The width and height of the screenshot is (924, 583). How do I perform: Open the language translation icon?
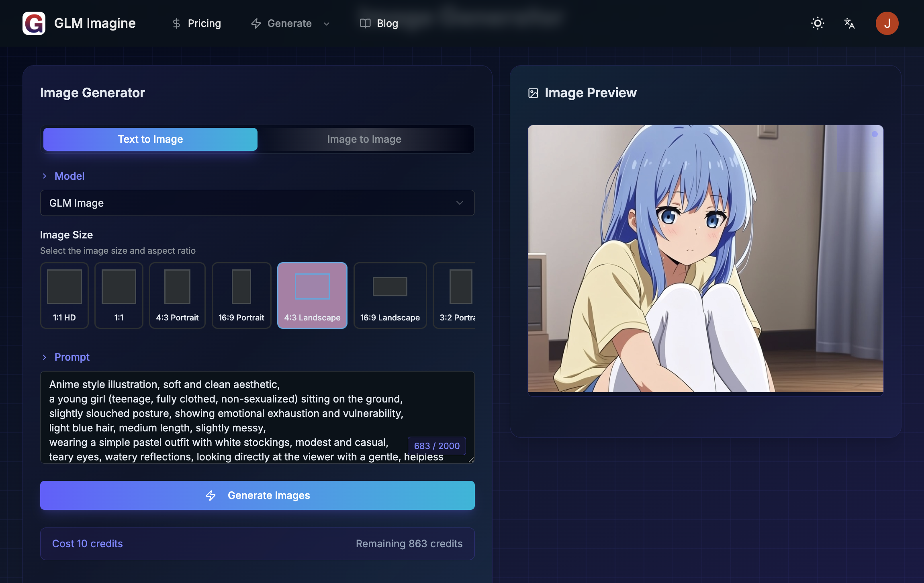tap(849, 23)
